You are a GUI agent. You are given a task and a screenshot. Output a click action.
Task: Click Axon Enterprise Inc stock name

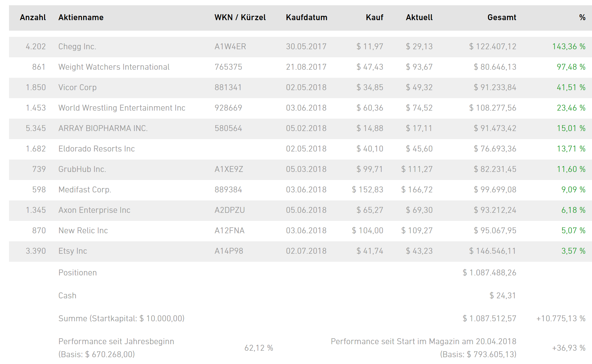click(x=94, y=210)
